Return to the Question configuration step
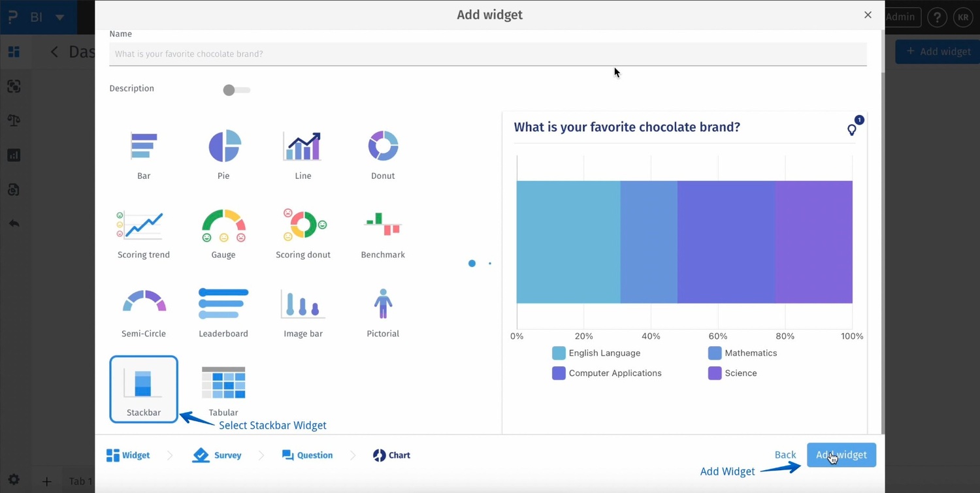 coord(307,455)
